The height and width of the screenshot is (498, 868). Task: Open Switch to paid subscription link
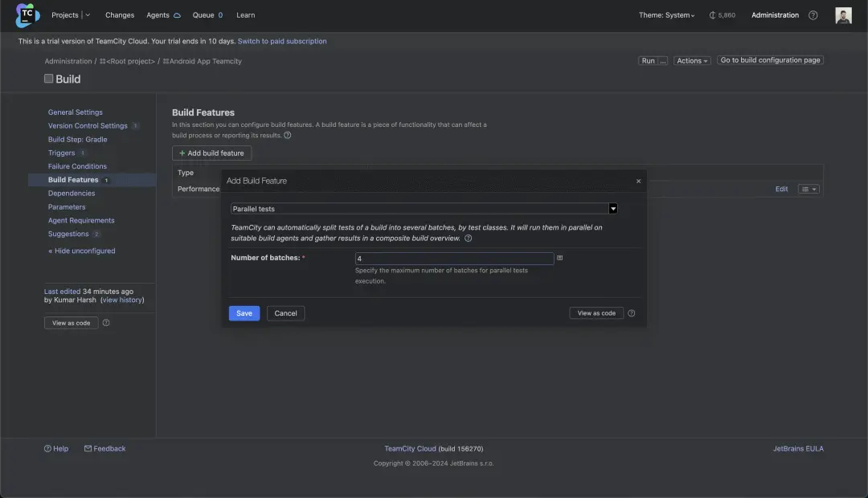tap(282, 41)
